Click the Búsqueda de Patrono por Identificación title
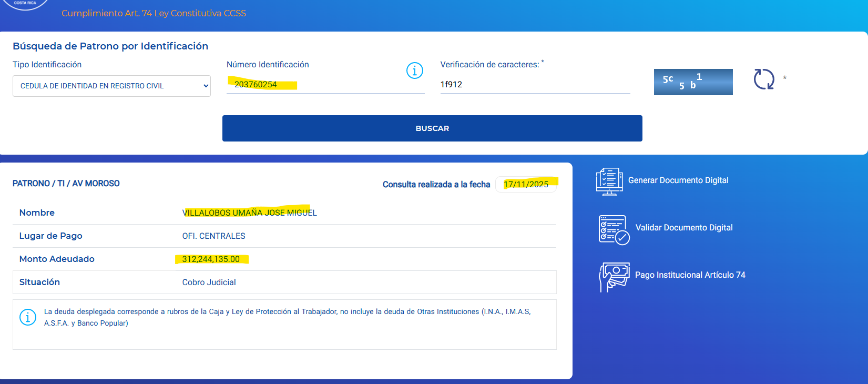Image resolution: width=868 pixels, height=384 pixels. point(110,46)
